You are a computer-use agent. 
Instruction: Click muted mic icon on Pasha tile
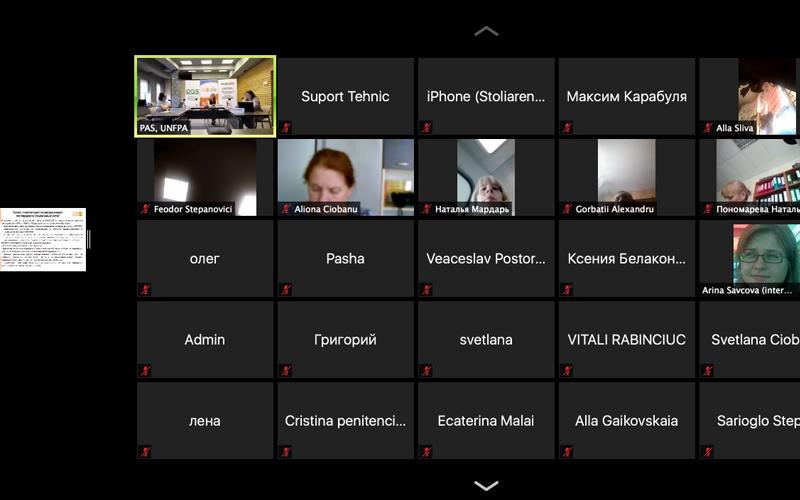[286, 290]
